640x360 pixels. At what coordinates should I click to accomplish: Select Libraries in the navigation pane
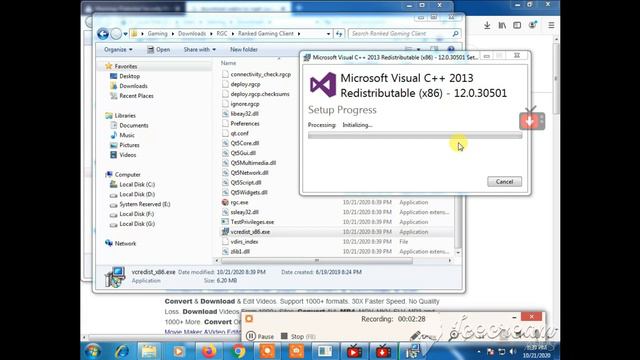click(x=125, y=116)
